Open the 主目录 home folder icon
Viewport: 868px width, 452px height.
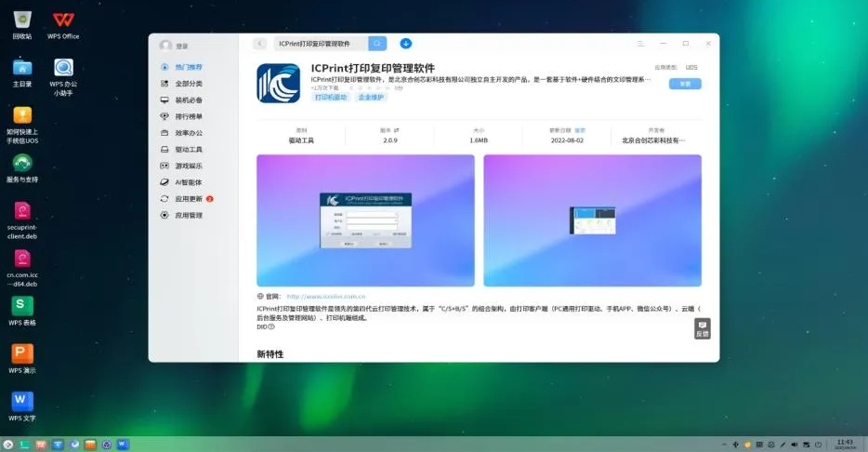(22, 73)
